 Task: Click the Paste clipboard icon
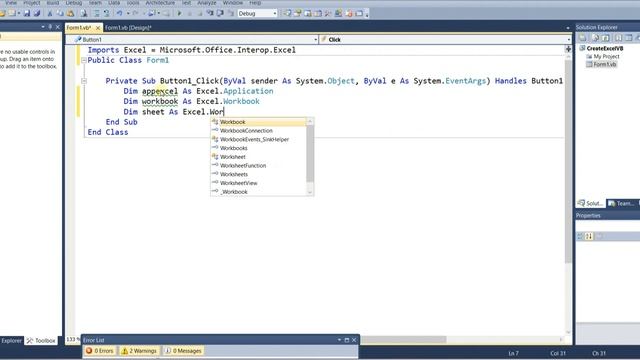click(70, 13)
